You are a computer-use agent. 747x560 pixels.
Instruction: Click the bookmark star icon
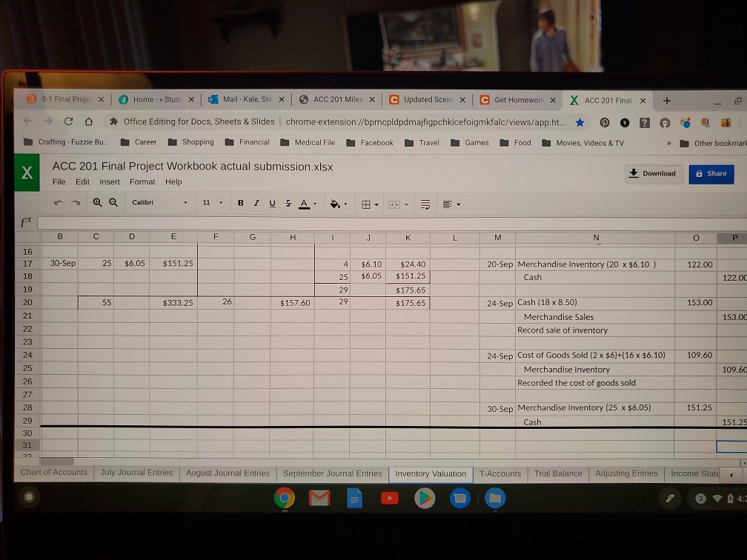[x=580, y=122]
